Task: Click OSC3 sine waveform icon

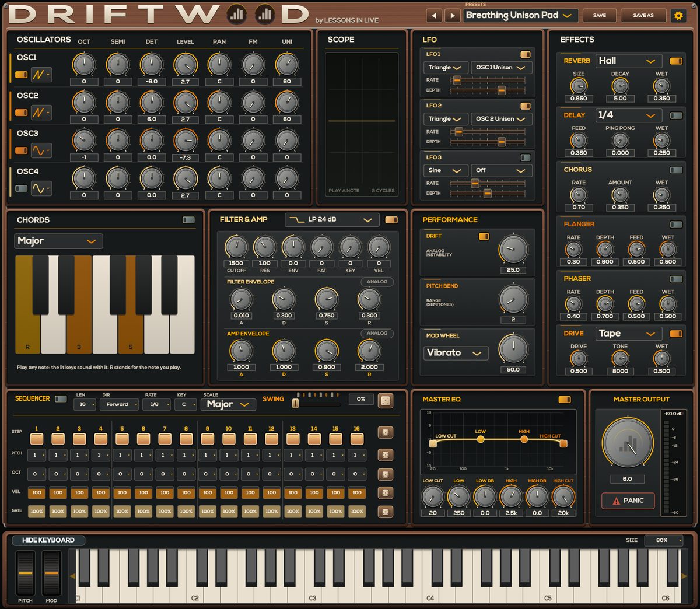Action: [x=41, y=150]
